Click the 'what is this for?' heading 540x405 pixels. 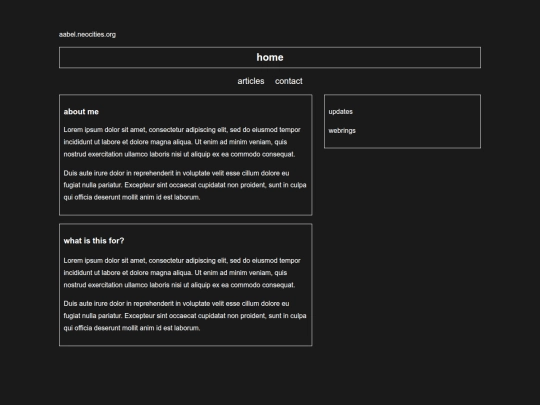pyautogui.click(x=94, y=241)
